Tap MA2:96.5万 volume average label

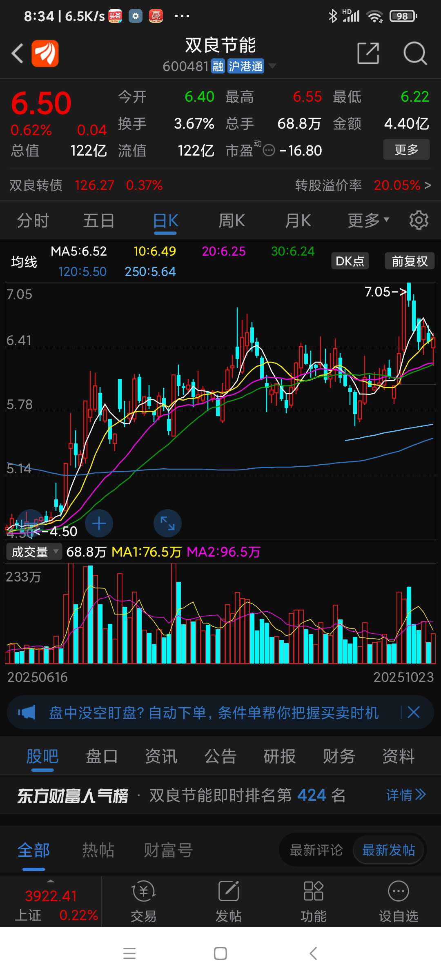click(223, 552)
